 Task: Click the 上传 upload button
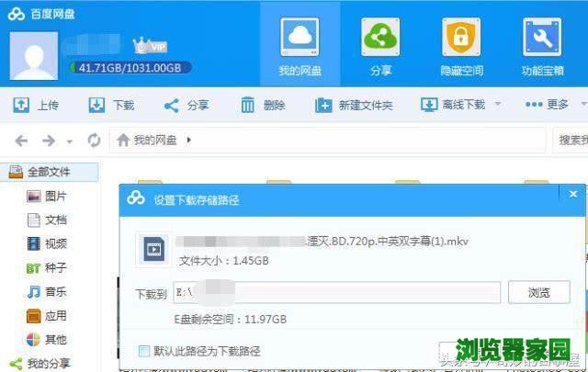[x=37, y=105]
